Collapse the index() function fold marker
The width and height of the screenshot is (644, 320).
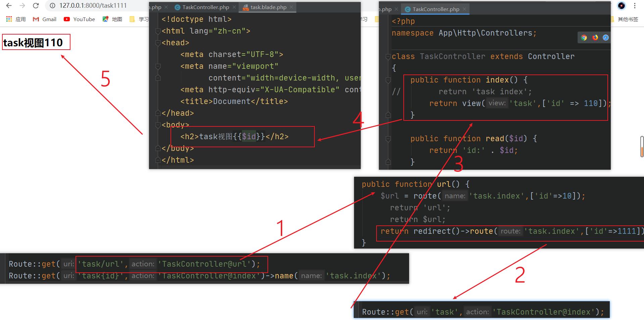tap(388, 80)
